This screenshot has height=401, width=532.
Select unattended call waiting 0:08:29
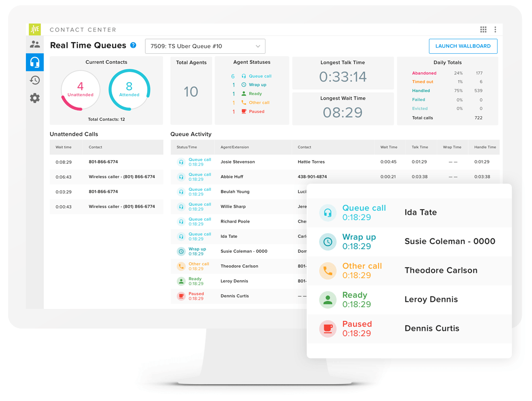pos(106,162)
